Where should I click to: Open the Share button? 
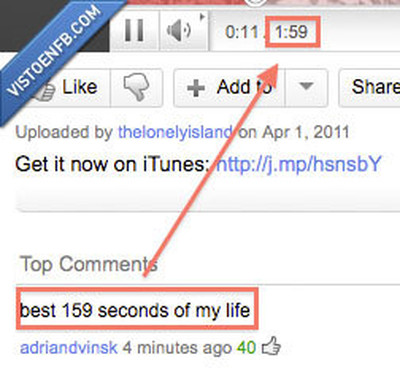click(370, 88)
